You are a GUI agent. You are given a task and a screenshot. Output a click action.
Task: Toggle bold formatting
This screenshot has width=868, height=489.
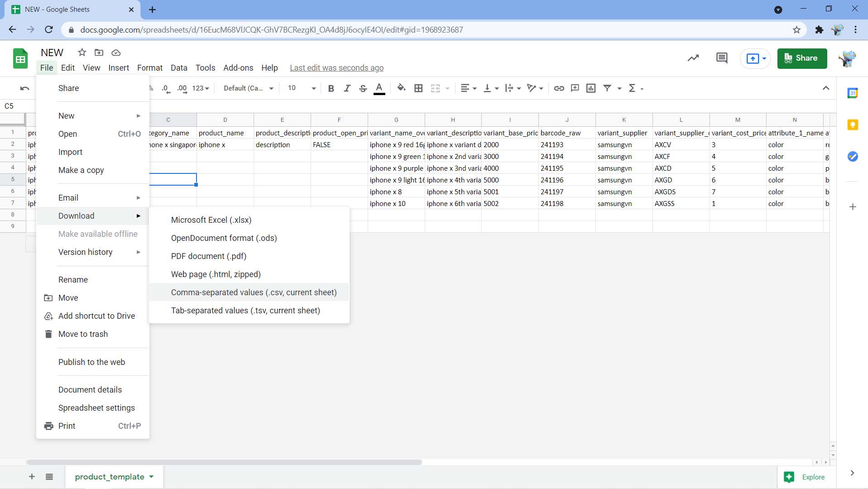click(x=331, y=88)
